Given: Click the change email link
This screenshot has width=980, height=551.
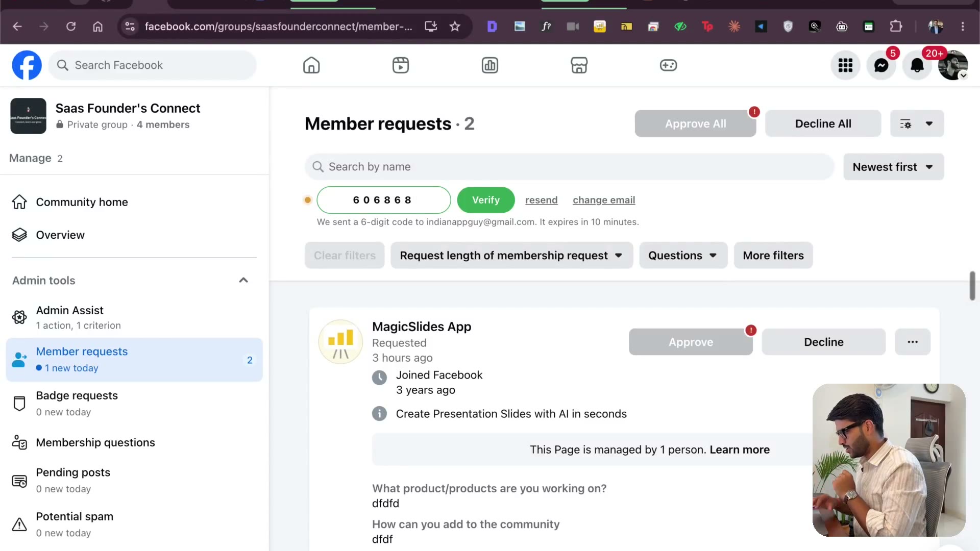Looking at the screenshot, I should tap(604, 200).
